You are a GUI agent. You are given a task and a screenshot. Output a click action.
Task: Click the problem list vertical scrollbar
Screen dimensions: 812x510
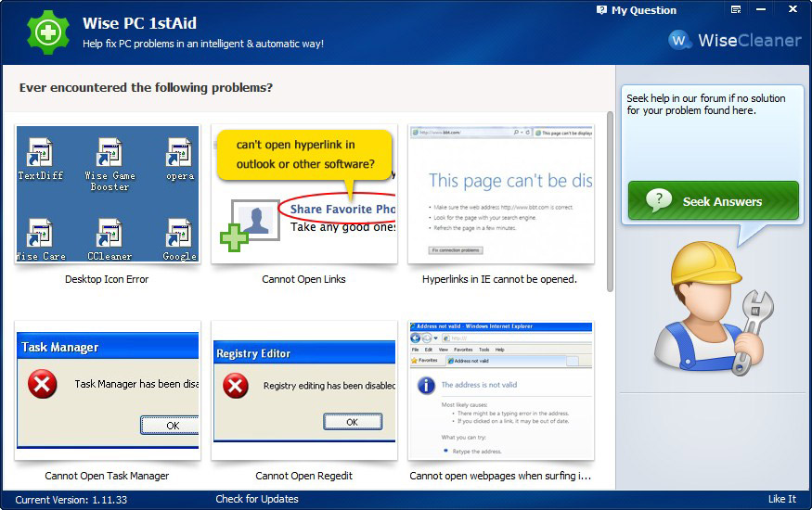(x=610, y=202)
